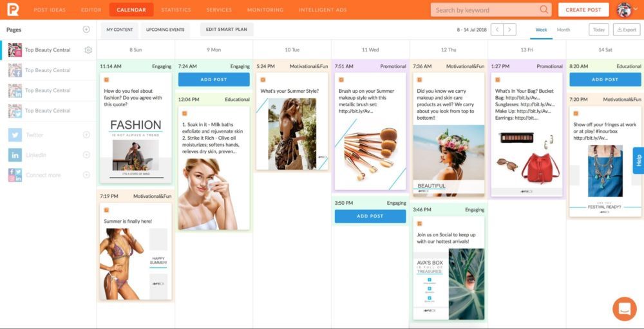Toggle the Upcoming Events filter

pos(166,30)
